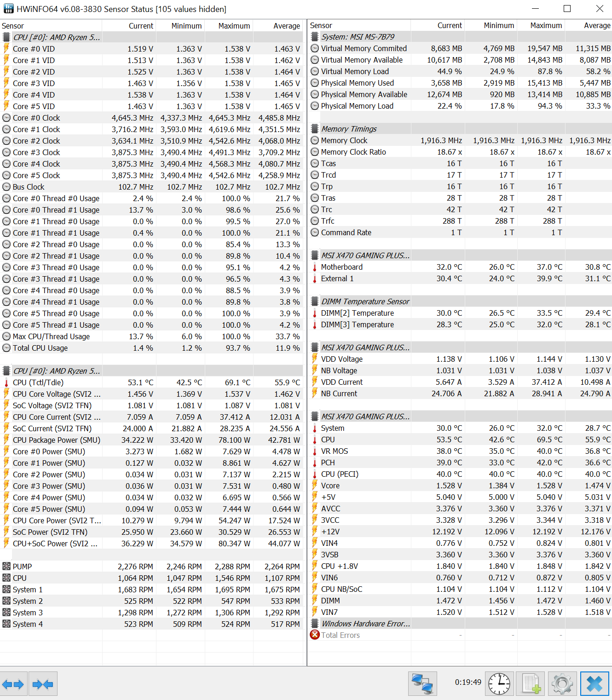Select the System: MSI MS-7B79 group header

[460, 37]
